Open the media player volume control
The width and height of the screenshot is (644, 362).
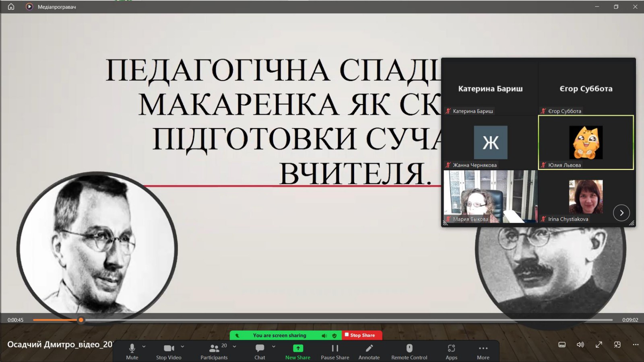point(580,345)
